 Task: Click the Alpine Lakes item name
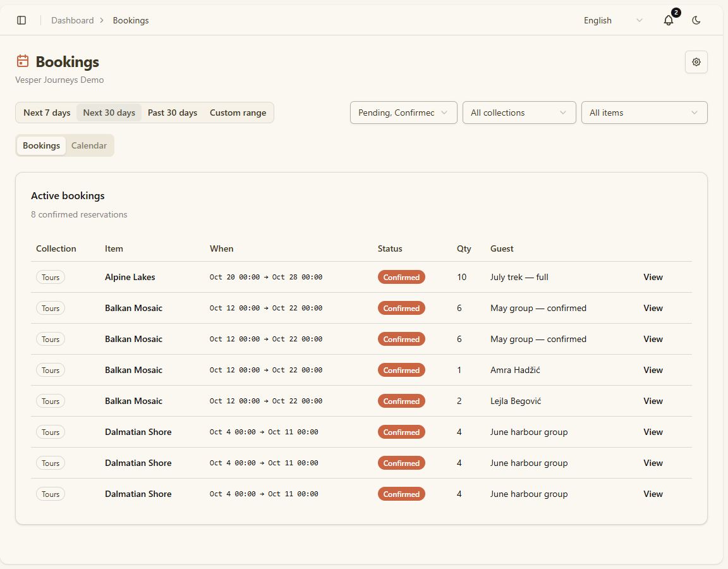tap(130, 277)
